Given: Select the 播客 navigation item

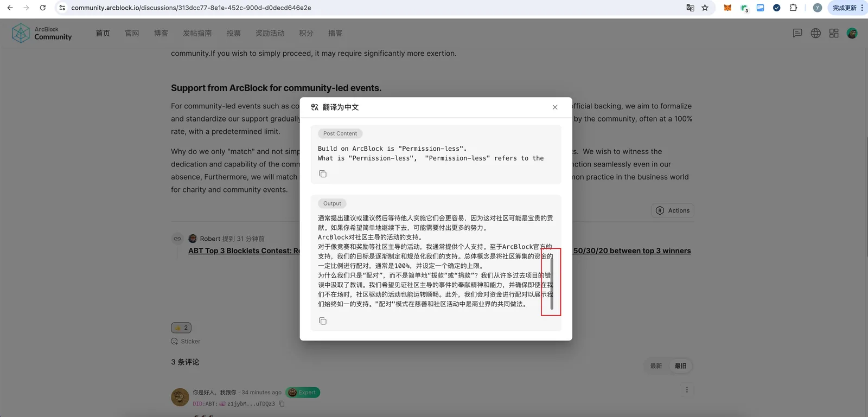Looking at the screenshot, I should [335, 33].
